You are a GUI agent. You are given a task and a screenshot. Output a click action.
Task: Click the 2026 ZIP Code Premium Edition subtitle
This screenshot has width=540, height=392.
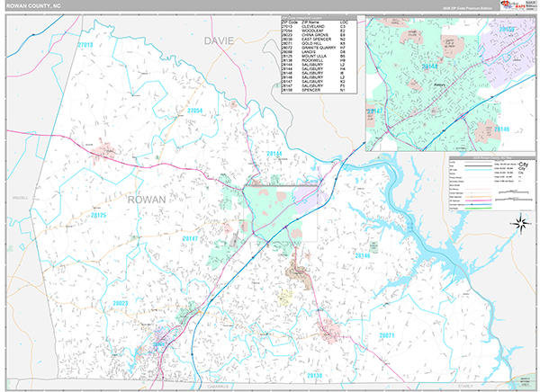coord(467,8)
